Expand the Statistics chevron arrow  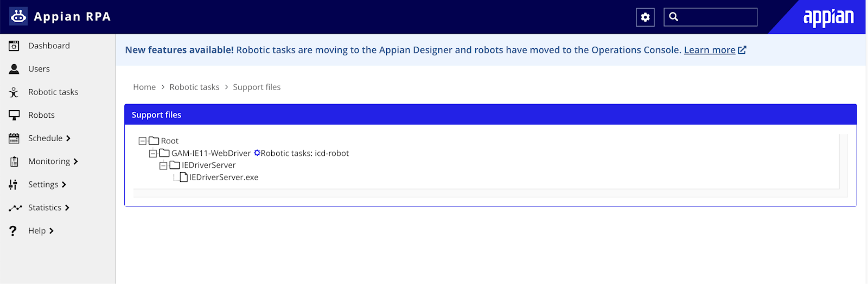(67, 208)
